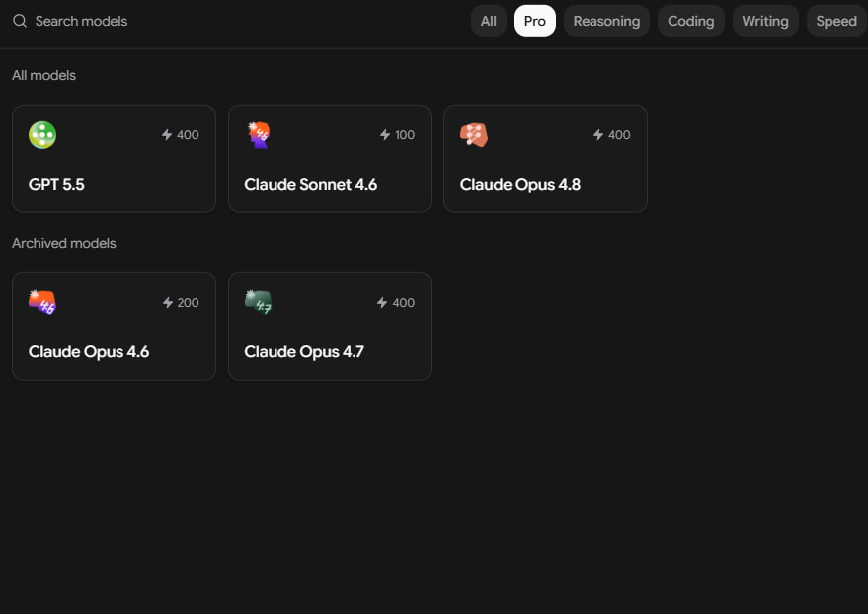
Task: Click the GPT 5.5 green logo icon
Action: [x=42, y=135]
